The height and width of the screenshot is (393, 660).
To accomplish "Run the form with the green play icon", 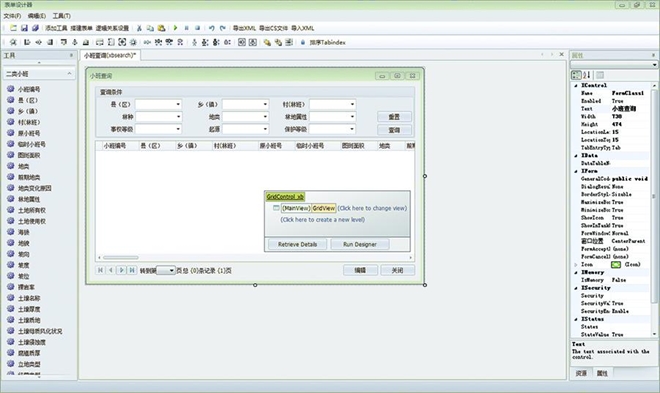I will coord(175,28).
